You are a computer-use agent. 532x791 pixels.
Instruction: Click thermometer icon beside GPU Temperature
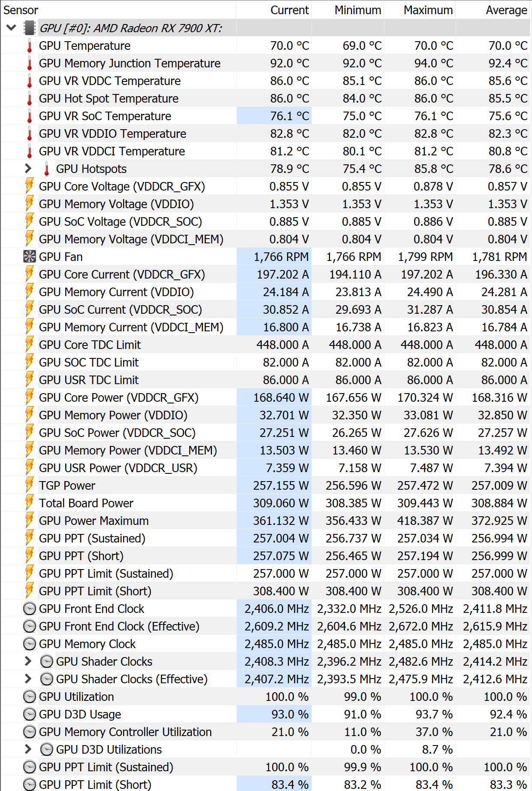(30, 45)
